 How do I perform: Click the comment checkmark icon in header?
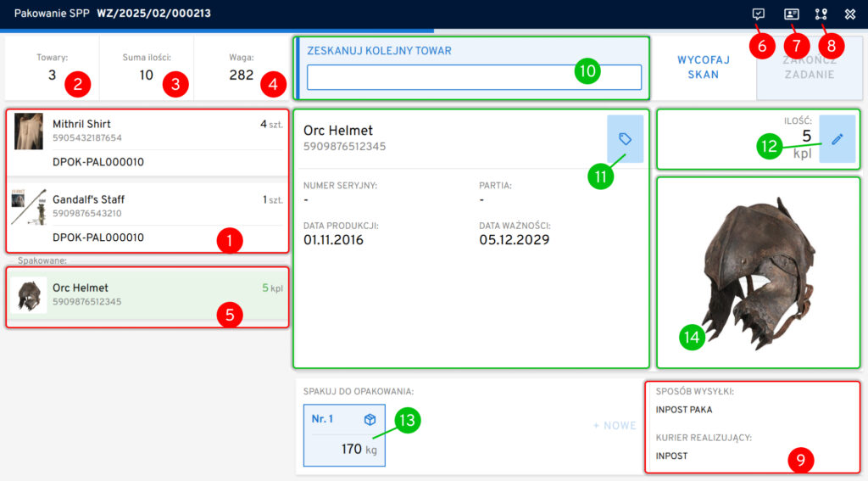point(759,14)
